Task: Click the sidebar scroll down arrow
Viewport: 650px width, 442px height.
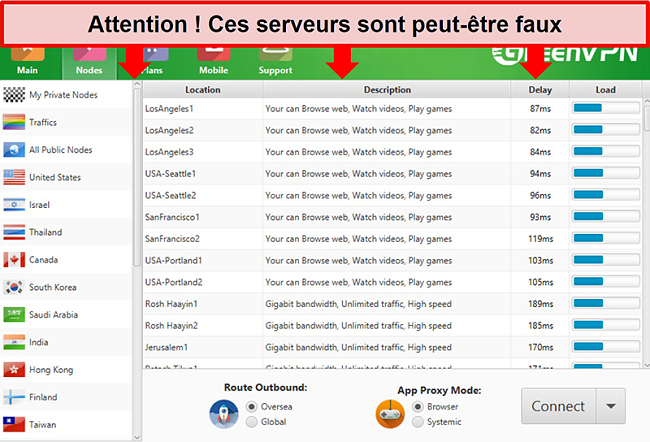Action: [x=137, y=437]
